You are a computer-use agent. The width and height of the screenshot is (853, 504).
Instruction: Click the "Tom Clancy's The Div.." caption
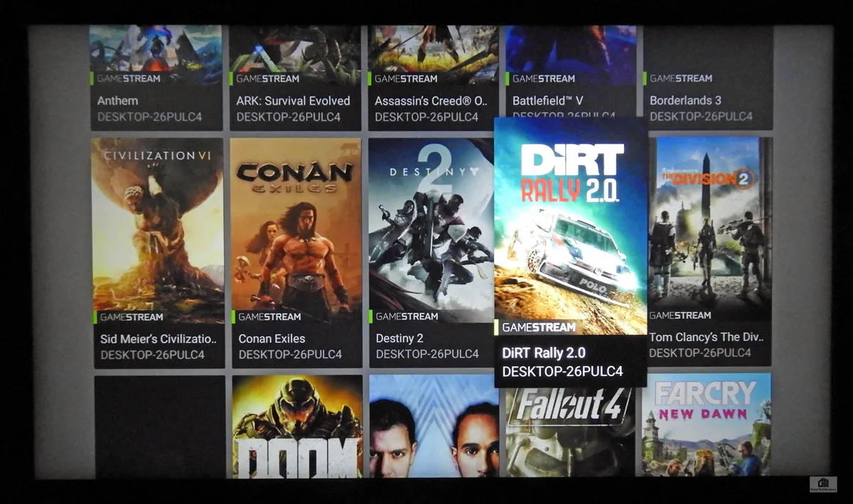pos(706,337)
